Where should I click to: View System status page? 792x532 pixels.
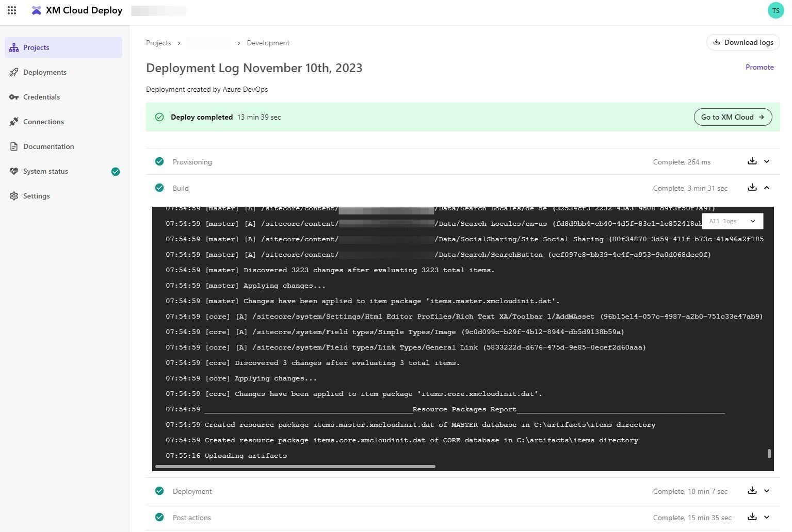coord(63,171)
